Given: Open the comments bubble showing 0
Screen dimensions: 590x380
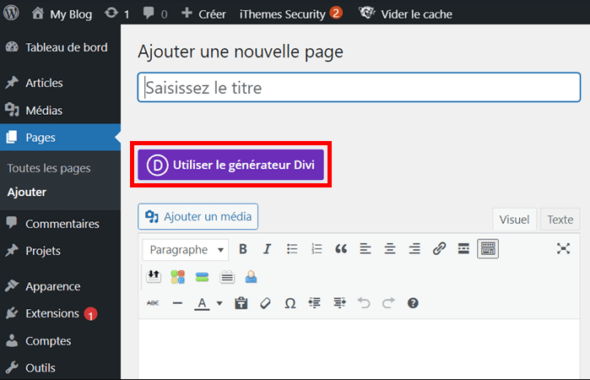Looking at the screenshot, I should 155,14.
